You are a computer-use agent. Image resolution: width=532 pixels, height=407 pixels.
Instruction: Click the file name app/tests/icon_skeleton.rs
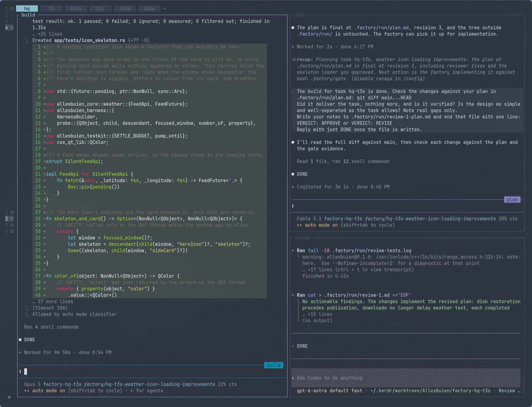point(90,40)
